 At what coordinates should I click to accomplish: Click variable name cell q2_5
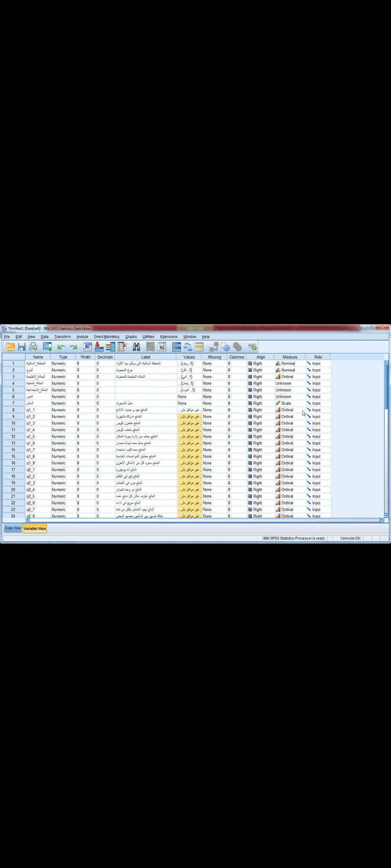click(38, 496)
